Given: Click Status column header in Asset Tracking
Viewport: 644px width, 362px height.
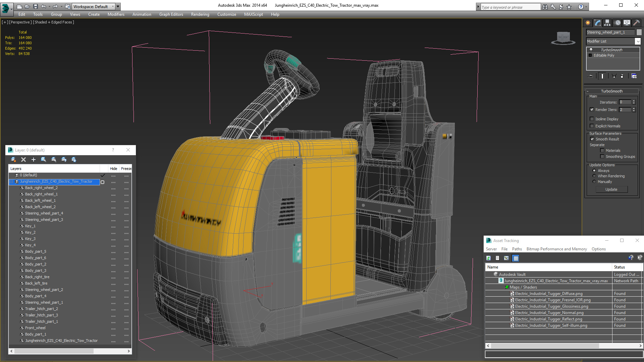Looking at the screenshot, I should 627,267.
